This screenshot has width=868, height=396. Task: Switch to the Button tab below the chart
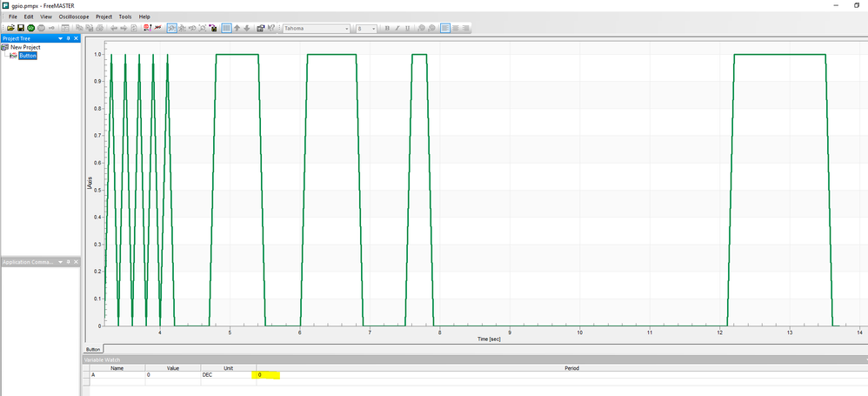[x=93, y=350]
